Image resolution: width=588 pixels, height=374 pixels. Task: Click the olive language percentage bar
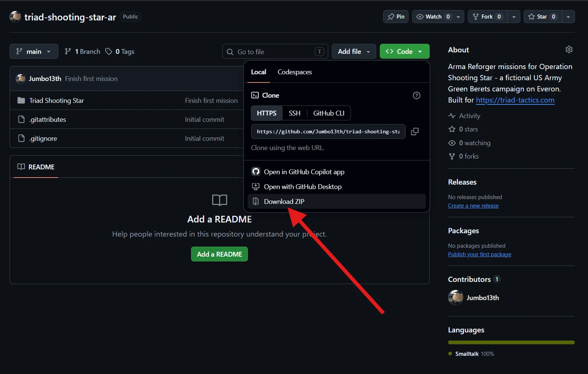click(x=511, y=342)
